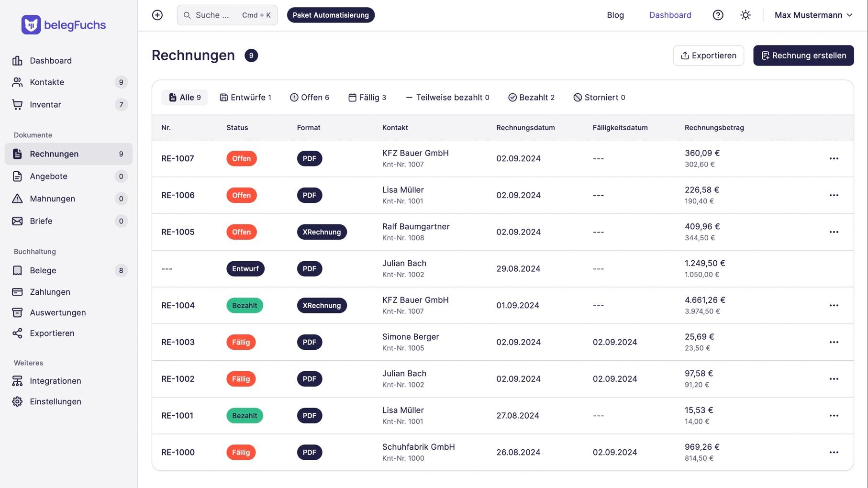Click the Bezahlt badge of RE-1004
The height and width of the screenshot is (488, 868).
(x=245, y=306)
